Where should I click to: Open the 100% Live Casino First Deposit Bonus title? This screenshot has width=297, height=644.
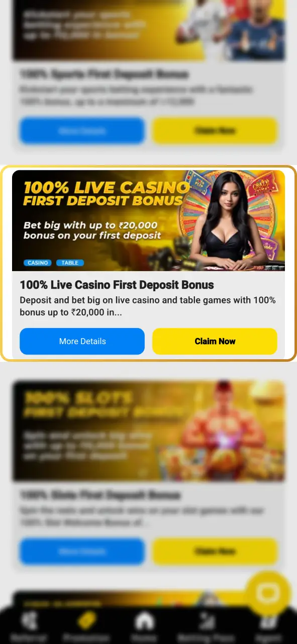[117, 285]
